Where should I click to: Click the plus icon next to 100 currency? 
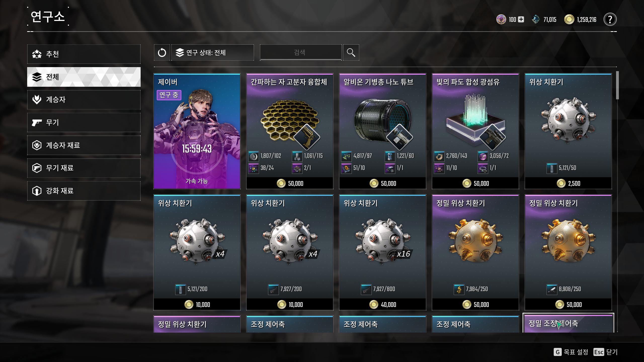coord(521,19)
